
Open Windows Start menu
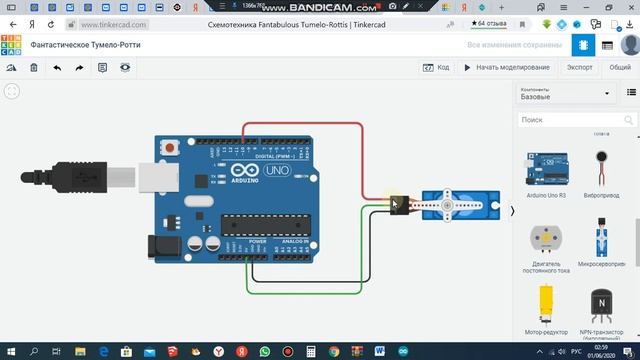11,351
